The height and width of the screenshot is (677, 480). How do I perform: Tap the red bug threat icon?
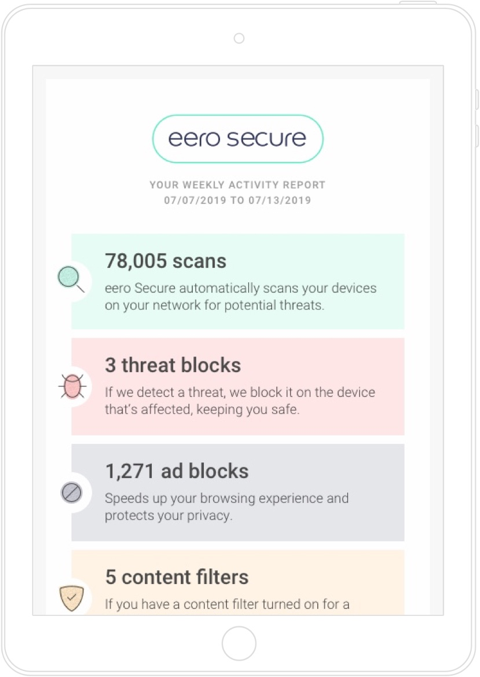[x=72, y=386]
